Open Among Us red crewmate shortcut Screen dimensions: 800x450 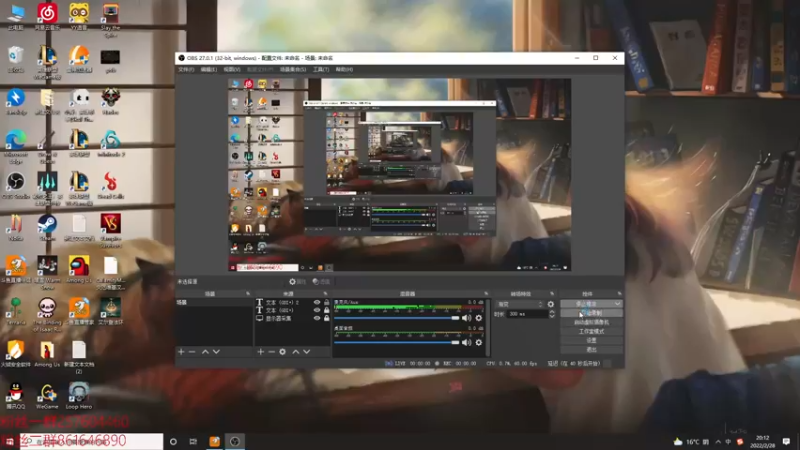79,270
